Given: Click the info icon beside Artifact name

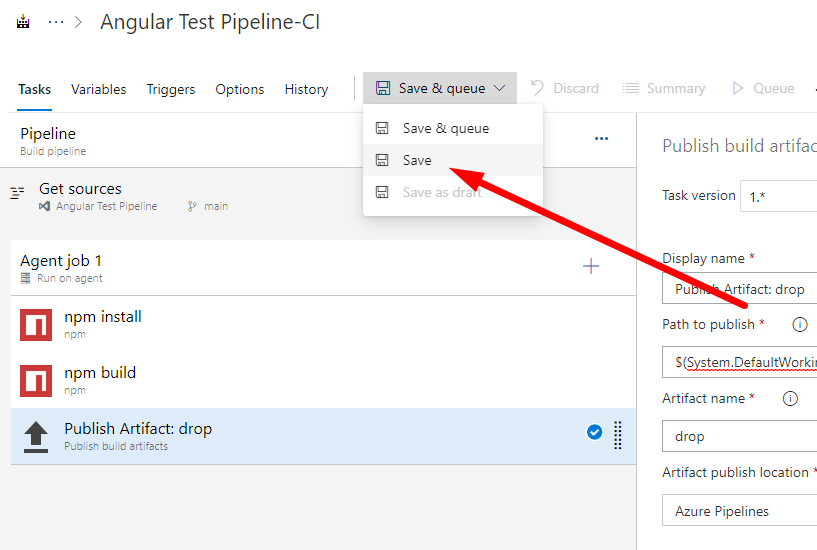Looking at the screenshot, I should [790, 399].
